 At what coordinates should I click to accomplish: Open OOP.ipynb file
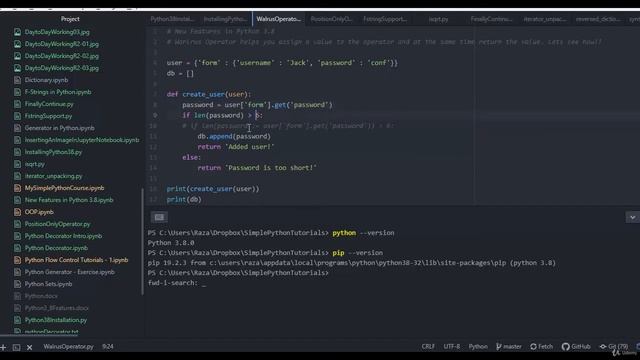(39, 212)
